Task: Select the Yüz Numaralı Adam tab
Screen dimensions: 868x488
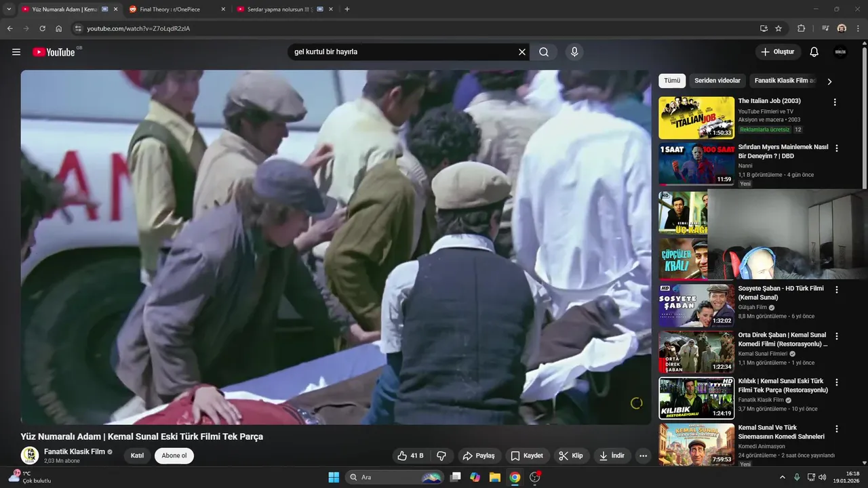Action: click(x=69, y=9)
